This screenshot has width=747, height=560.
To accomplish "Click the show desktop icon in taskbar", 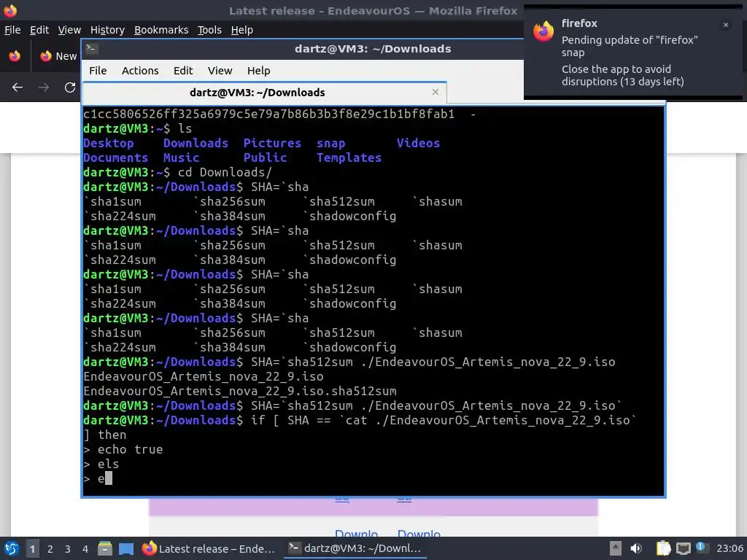I will point(126,548).
